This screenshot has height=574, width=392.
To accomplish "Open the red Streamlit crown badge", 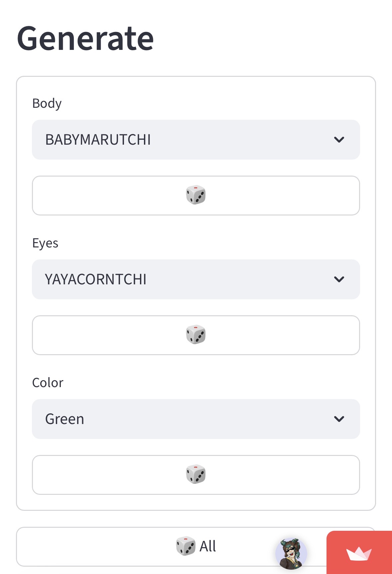I will coord(359,553).
